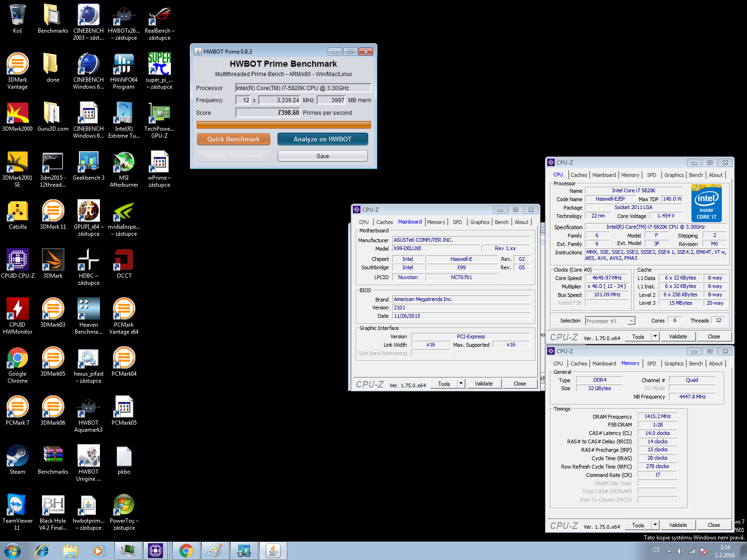Launch nvidiaInspector shortcut icon
This screenshot has height=560, width=747.
124,218
